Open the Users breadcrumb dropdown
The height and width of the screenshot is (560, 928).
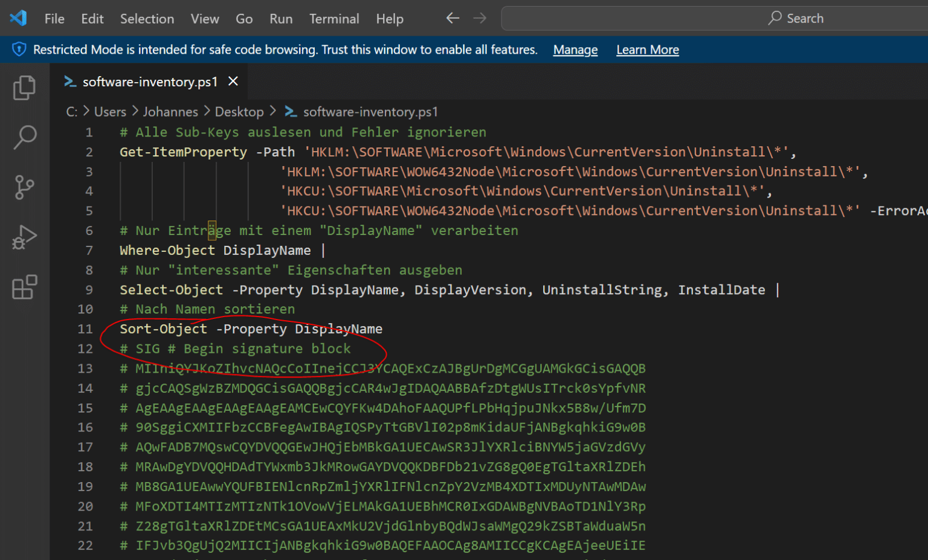click(x=110, y=112)
